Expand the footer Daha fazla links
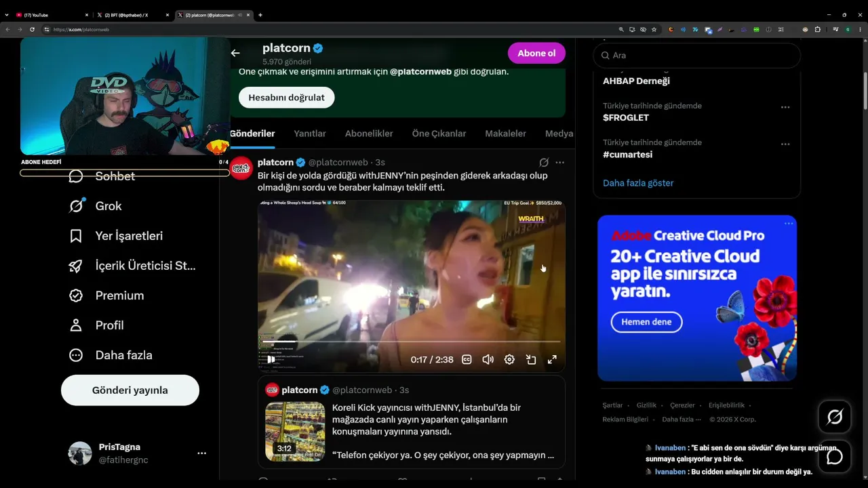 (682, 420)
